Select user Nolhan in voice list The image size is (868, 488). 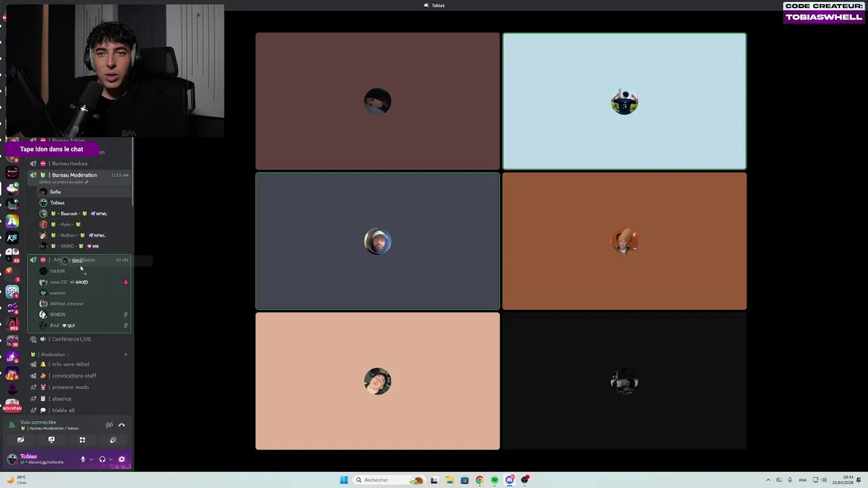pyautogui.click(x=83, y=235)
